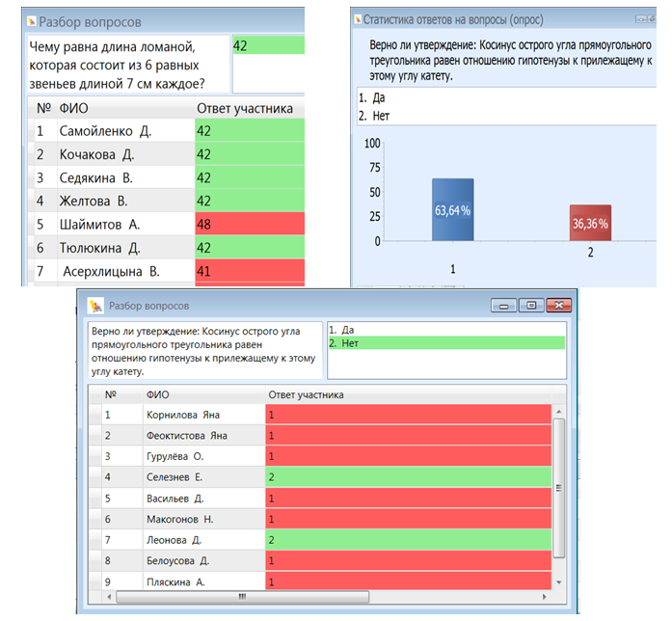Click the vertical scrollbar thumb in bottom table
The width and height of the screenshot is (672, 621).
pyautogui.click(x=559, y=488)
